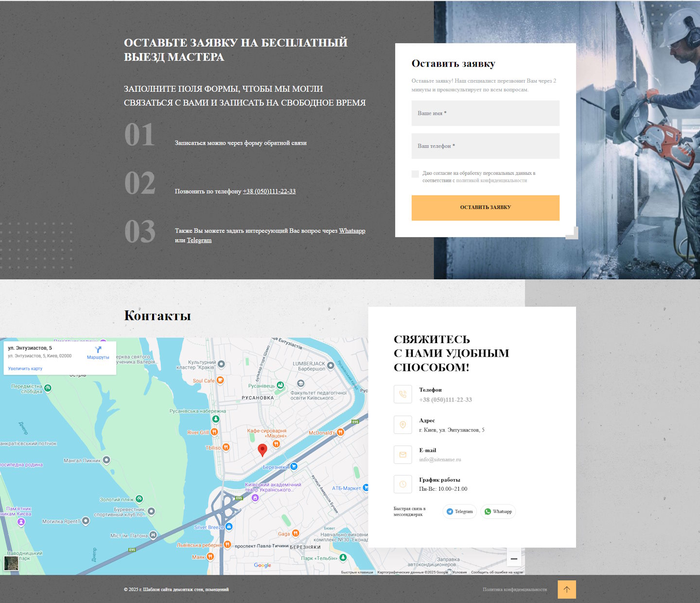Click the phone icon in contacts card
Screen dimensions: 700x603
pos(402,394)
